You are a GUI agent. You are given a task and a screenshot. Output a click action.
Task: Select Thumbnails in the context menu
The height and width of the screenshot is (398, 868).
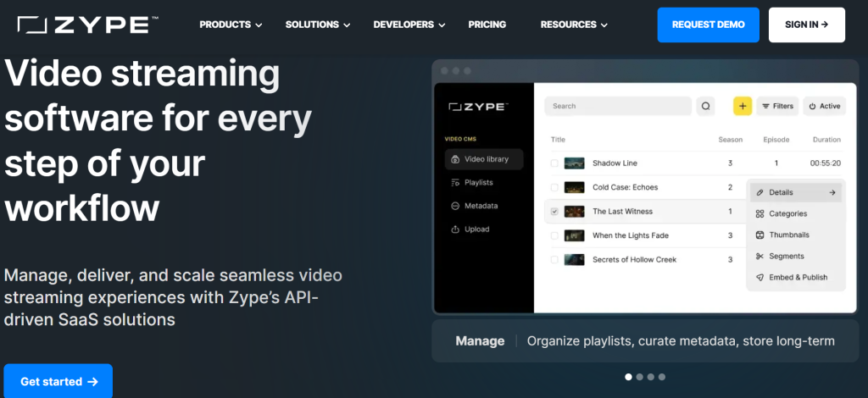[x=795, y=235]
